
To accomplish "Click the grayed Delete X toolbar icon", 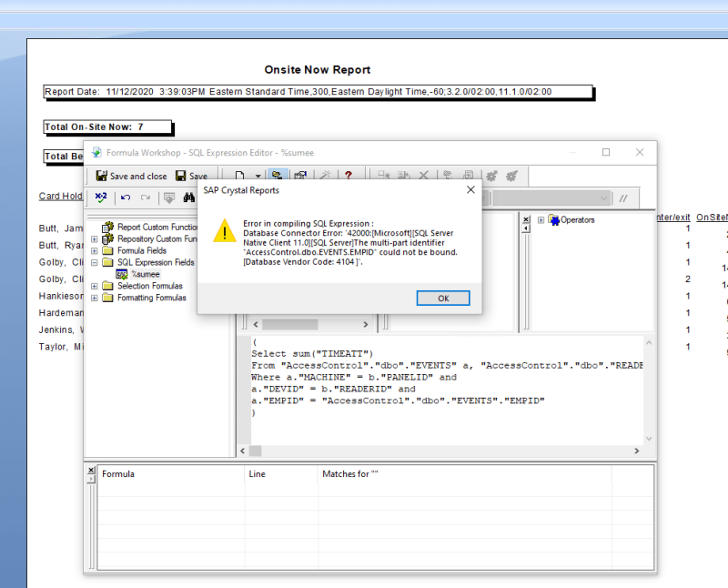I will pyautogui.click(x=423, y=176).
